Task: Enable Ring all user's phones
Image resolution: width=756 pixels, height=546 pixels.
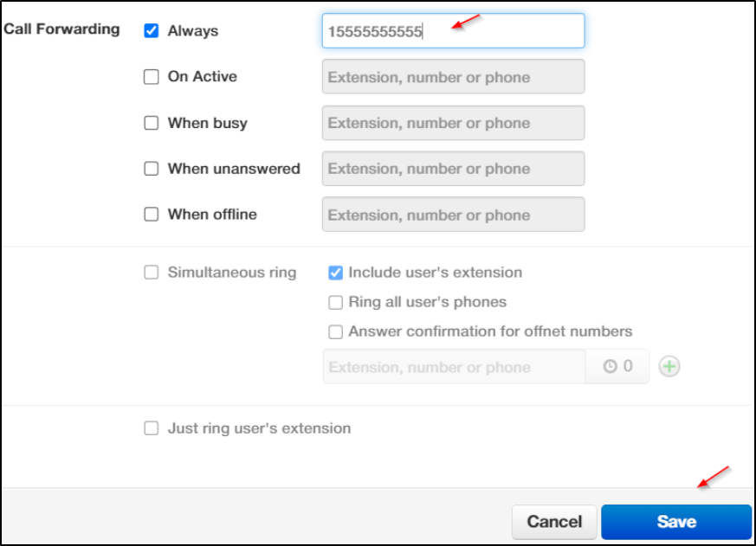Action: [336, 302]
